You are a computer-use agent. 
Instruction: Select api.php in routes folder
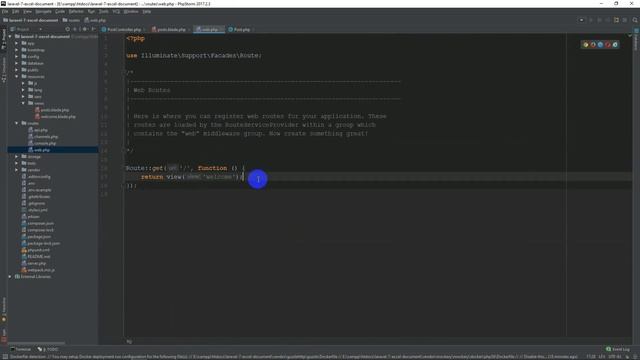point(38,130)
